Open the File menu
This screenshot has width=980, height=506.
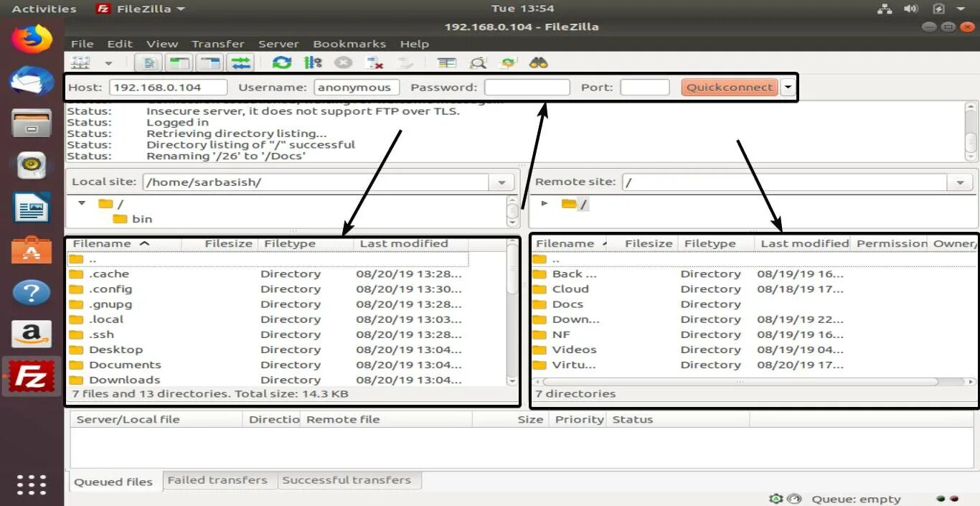(82, 44)
